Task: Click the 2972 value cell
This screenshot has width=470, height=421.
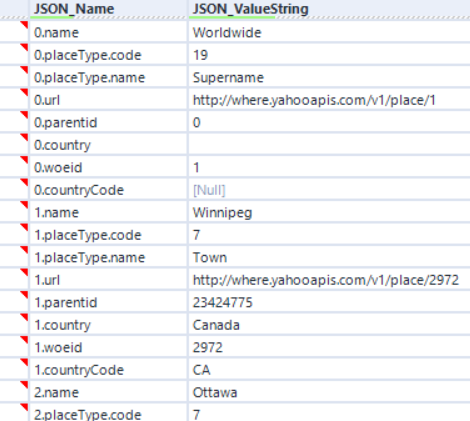Action: (x=329, y=347)
